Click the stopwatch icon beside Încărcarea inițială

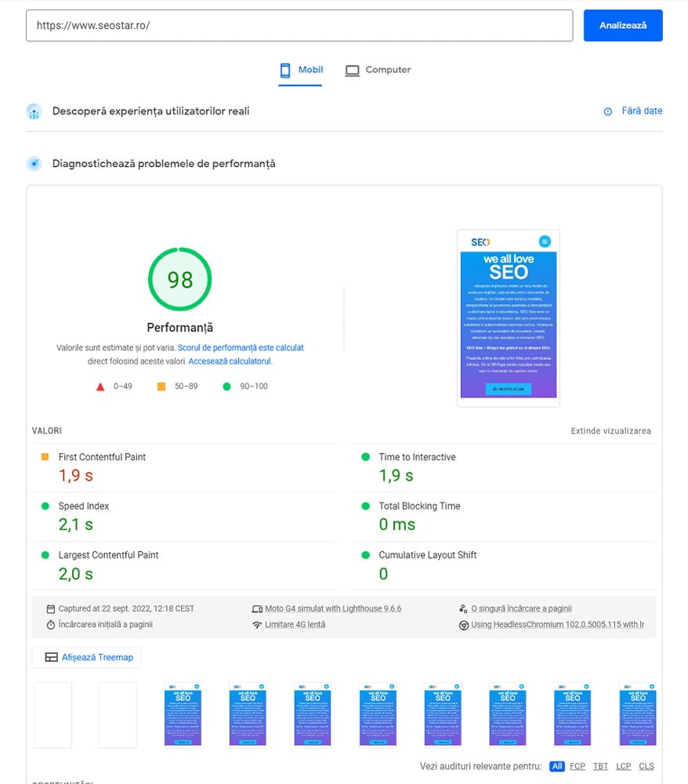coord(50,625)
